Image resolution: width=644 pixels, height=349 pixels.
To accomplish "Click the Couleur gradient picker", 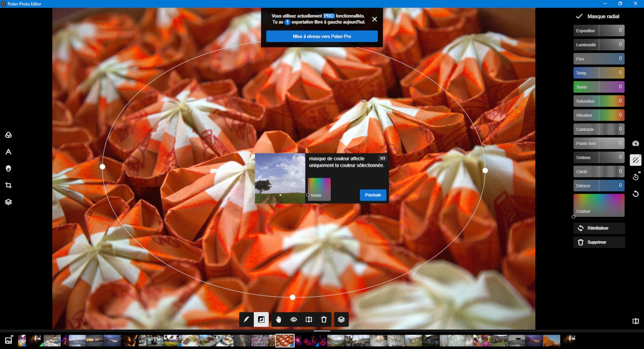I will coord(599,205).
